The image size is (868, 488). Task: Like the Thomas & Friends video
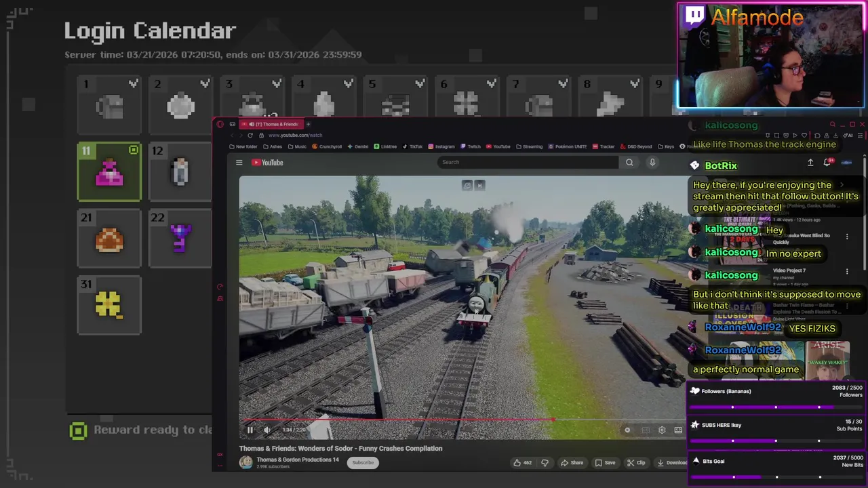click(522, 462)
